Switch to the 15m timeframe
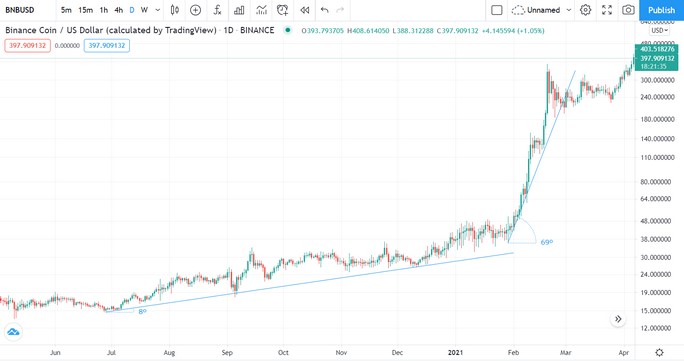The width and height of the screenshot is (684, 361). pyautogui.click(x=86, y=10)
